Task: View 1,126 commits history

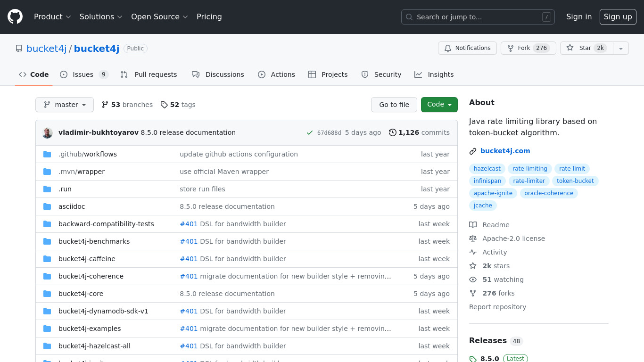Action: 419,132
